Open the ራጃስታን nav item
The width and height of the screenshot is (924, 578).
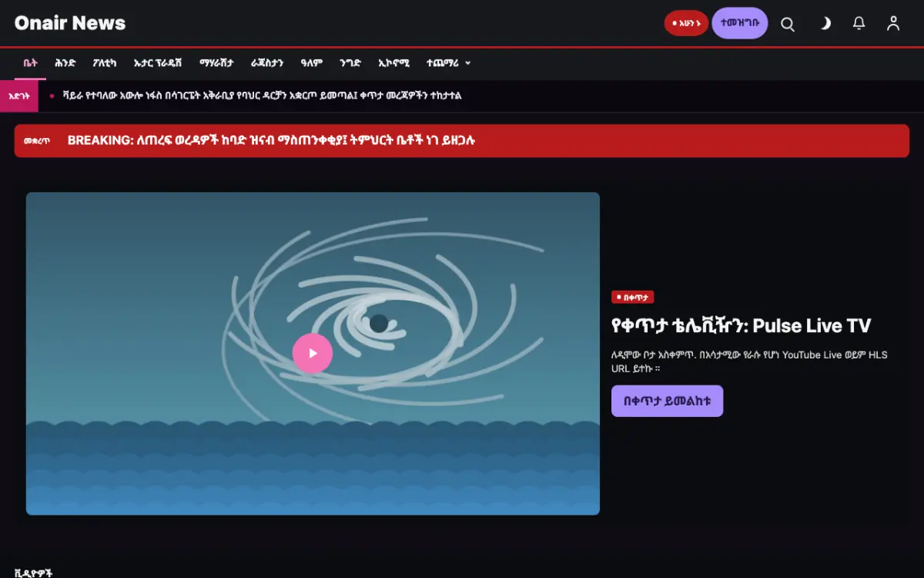coord(267,63)
